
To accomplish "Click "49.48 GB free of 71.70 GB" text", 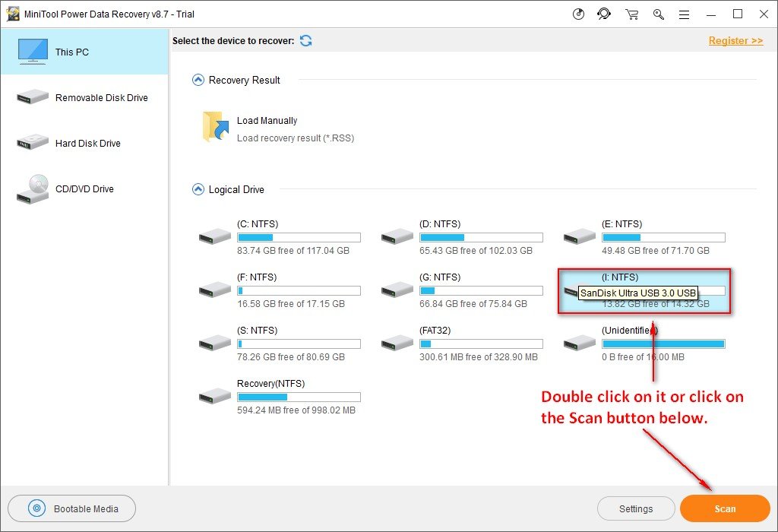I will coord(656,251).
